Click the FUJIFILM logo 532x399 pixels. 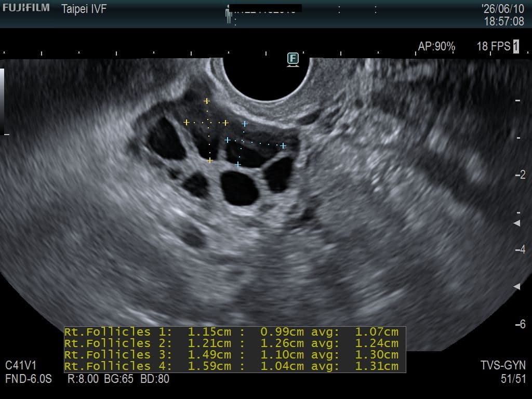coord(26,8)
